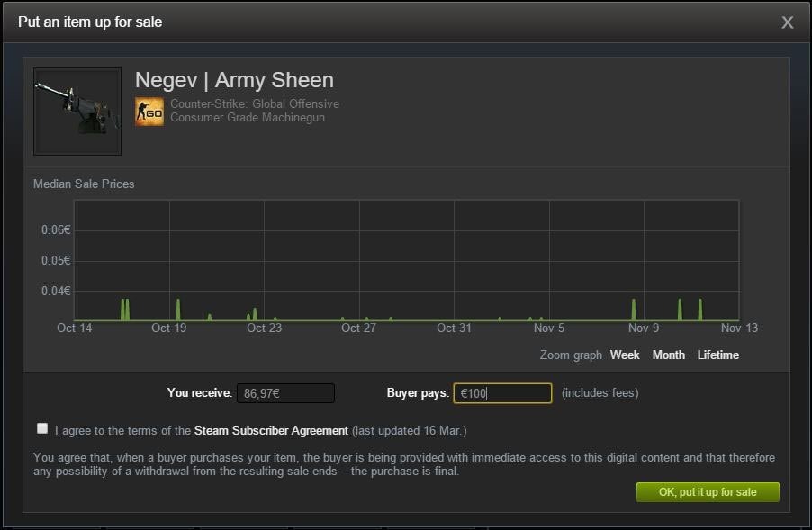Tick the Steam Subscriber Agreement checkbox

[x=42, y=428]
